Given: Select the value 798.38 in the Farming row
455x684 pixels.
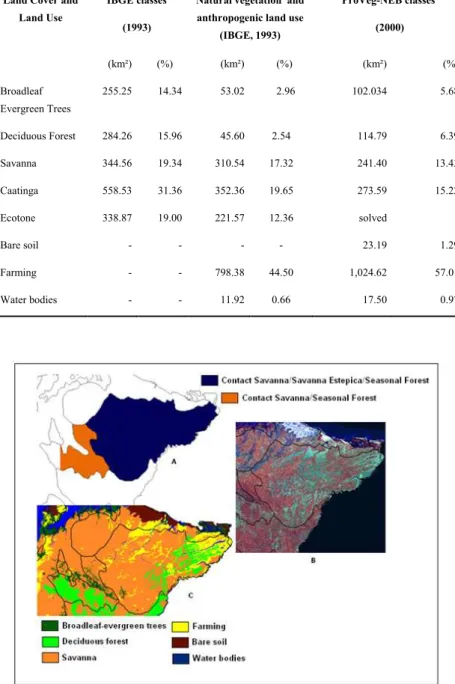Looking at the screenshot, I should click(x=229, y=273).
